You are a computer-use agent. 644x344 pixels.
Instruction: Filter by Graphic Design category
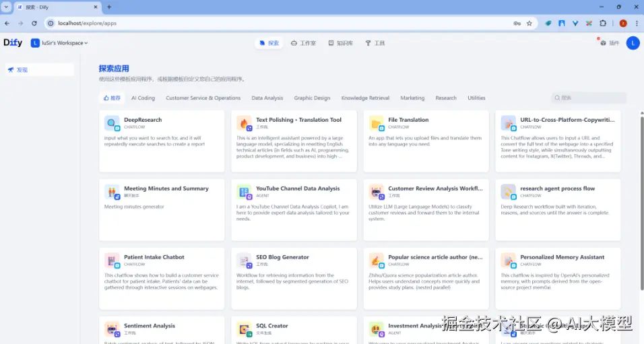tap(312, 98)
